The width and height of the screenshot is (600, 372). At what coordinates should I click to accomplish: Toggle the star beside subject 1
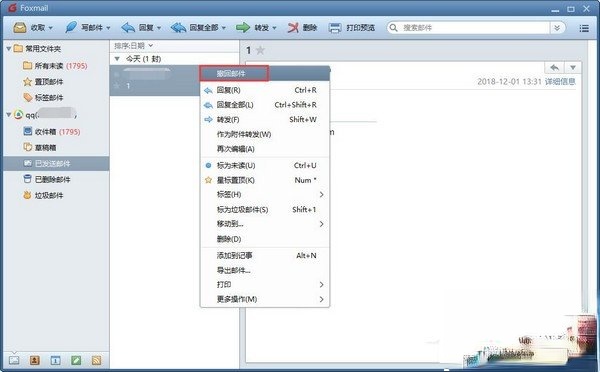tap(260, 50)
